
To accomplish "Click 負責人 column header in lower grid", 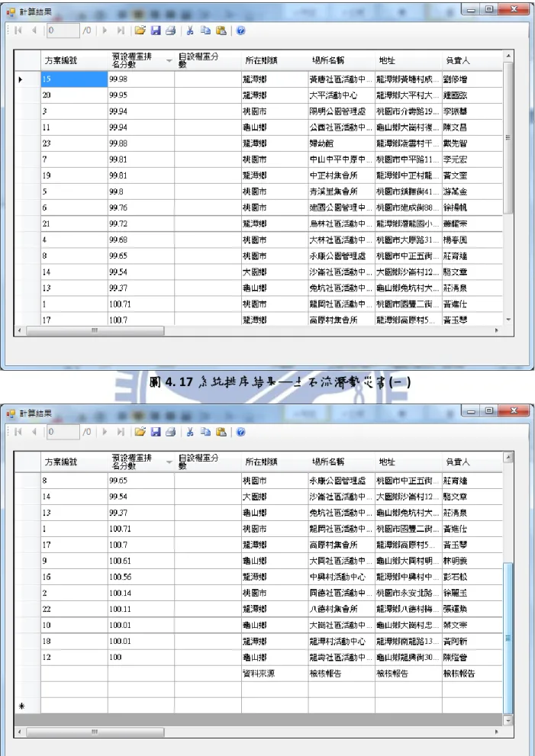I will 472,462.
